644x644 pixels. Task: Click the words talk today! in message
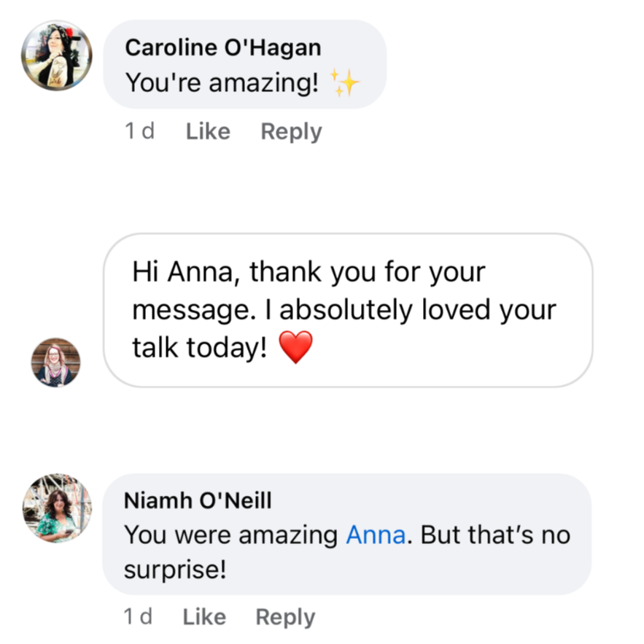(200, 348)
